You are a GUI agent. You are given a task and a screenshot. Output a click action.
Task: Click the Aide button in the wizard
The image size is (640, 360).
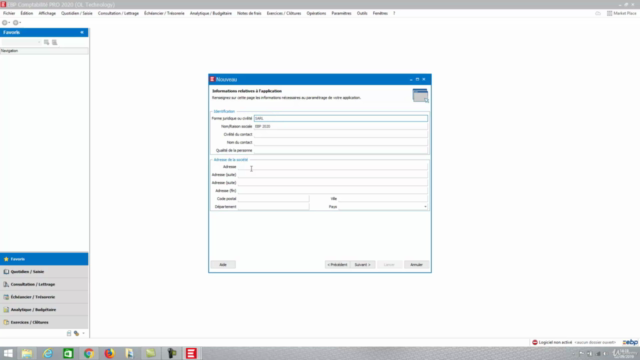(x=223, y=264)
